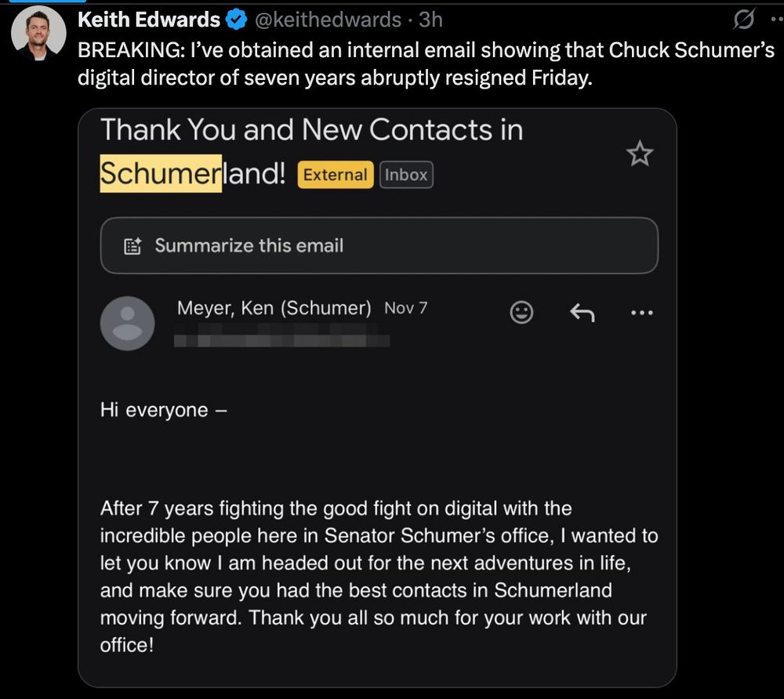Click the Nov 7 email date
Image resolution: width=784 pixels, height=699 pixels.
(406, 308)
